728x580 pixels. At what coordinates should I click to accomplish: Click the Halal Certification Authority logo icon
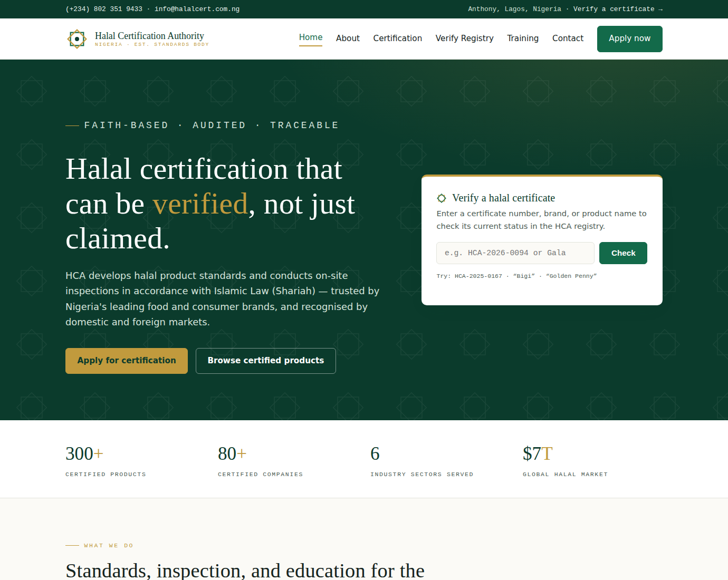point(77,39)
